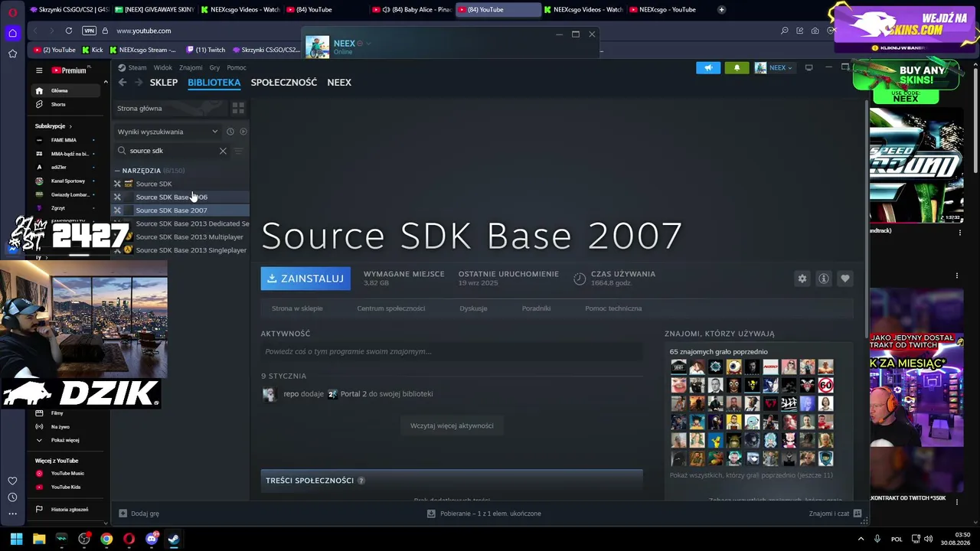Open Dyskusje link
This screenshot has width=980, height=551.
pyautogui.click(x=473, y=308)
